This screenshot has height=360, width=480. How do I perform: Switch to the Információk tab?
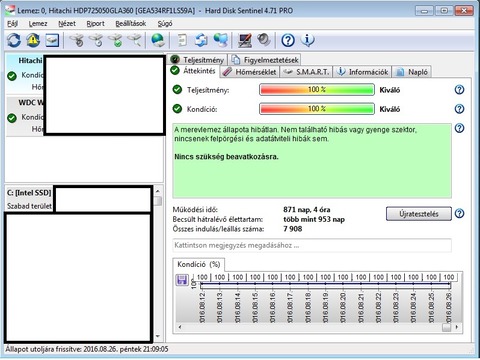(x=363, y=72)
